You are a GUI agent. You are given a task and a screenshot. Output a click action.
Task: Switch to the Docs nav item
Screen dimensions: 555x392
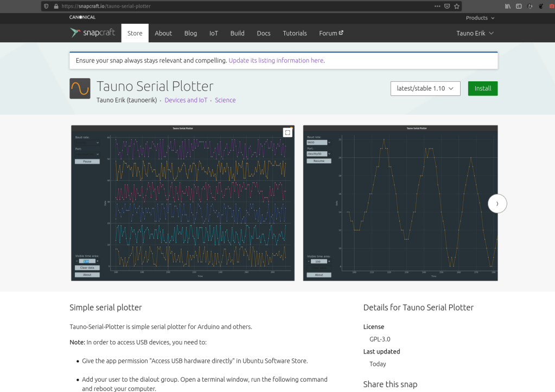264,33
